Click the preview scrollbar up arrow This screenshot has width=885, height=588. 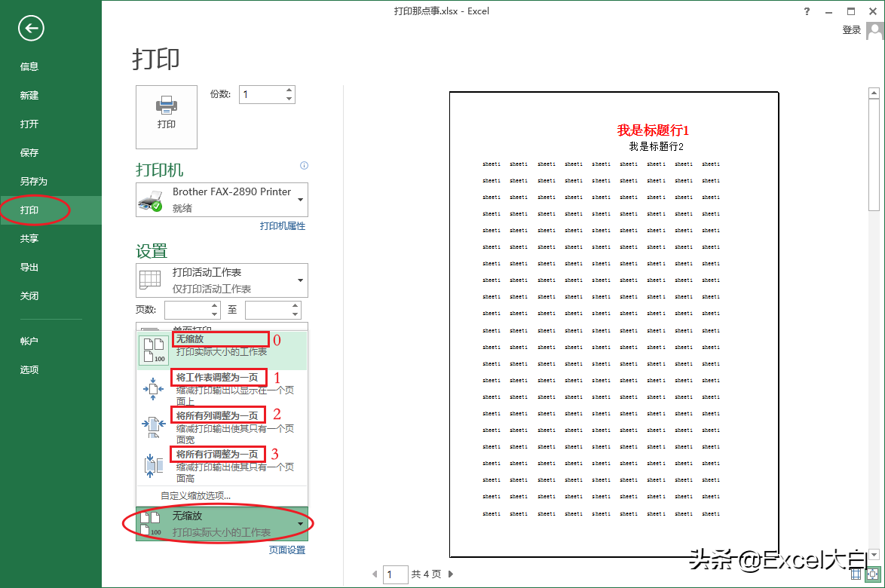874,93
